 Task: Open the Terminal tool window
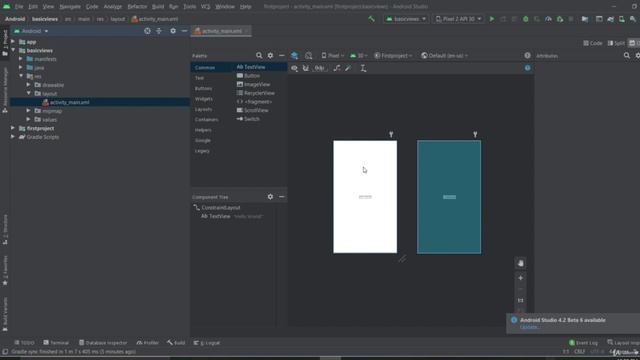click(56, 342)
